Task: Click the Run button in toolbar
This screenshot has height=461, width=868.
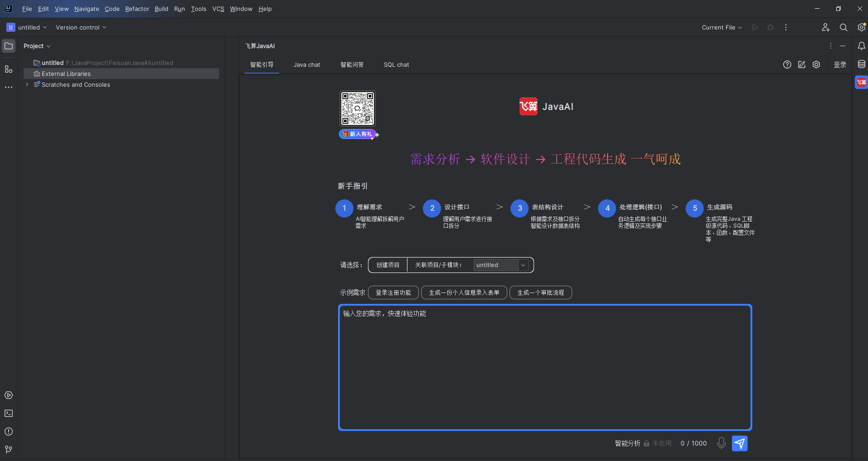Action: tap(755, 27)
